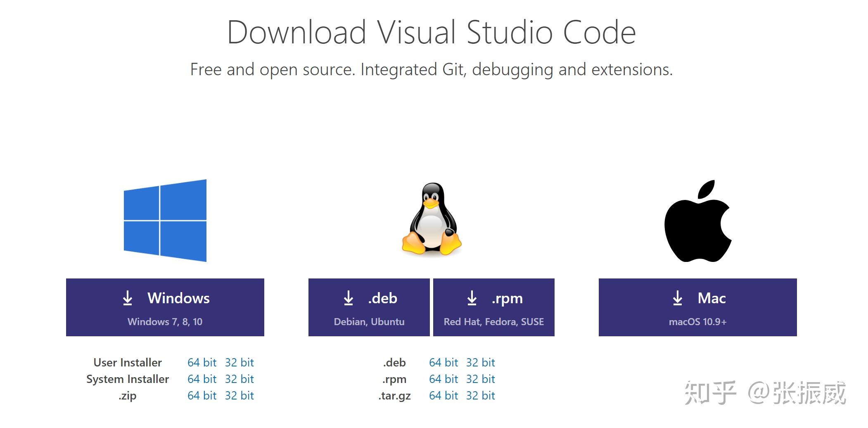Click the blue Windows logo
The width and height of the screenshot is (868, 428).
tap(165, 221)
